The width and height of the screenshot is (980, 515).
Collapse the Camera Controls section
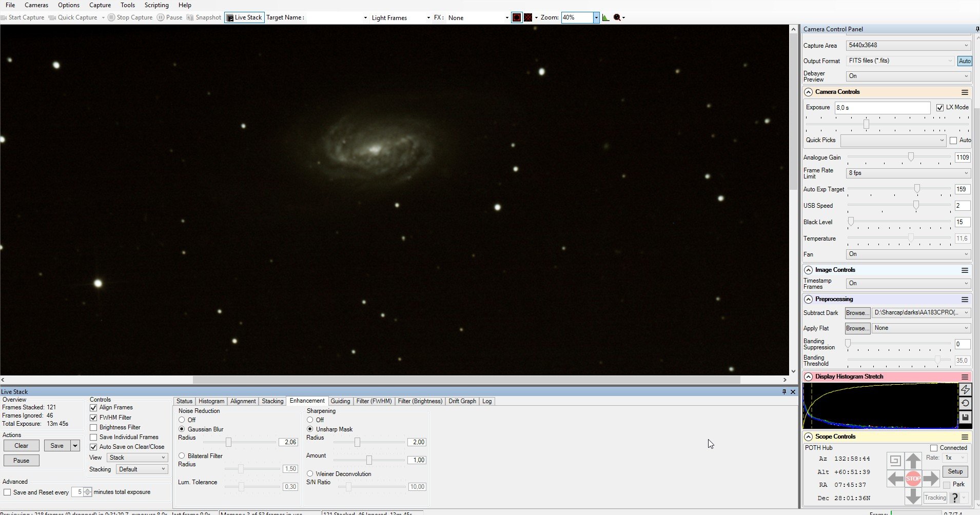point(808,92)
